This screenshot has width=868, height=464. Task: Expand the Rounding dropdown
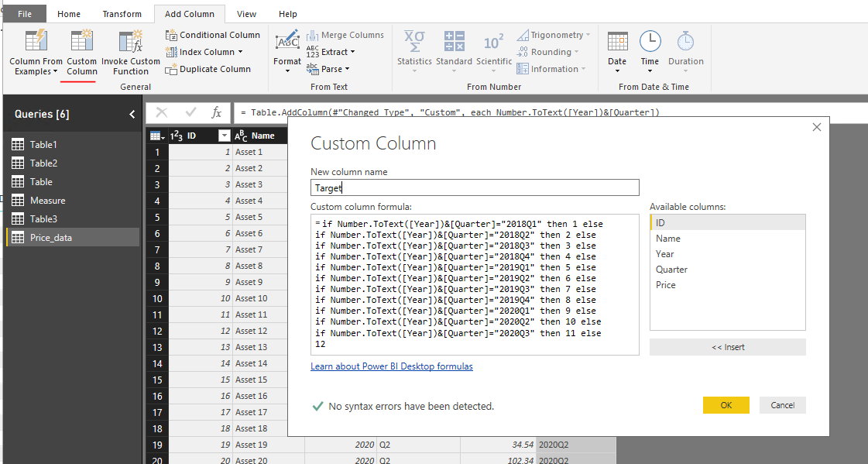pyautogui.click(x=576, y=52)
